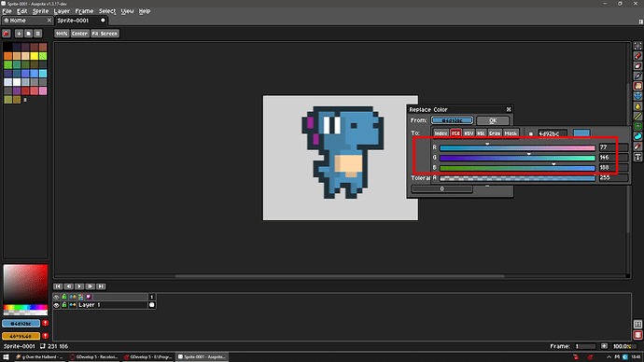Select the RGB color mode button
The image size is (644, 362).
(x=455, y=133)
